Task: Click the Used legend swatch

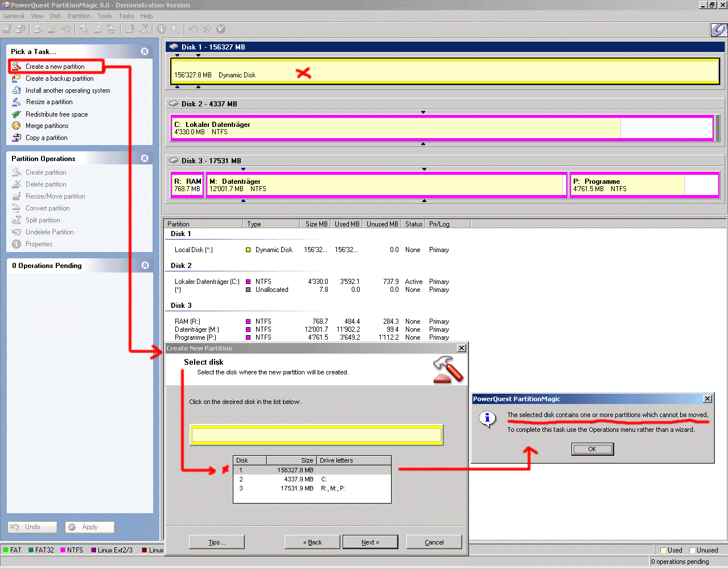Action: point(663,550)
